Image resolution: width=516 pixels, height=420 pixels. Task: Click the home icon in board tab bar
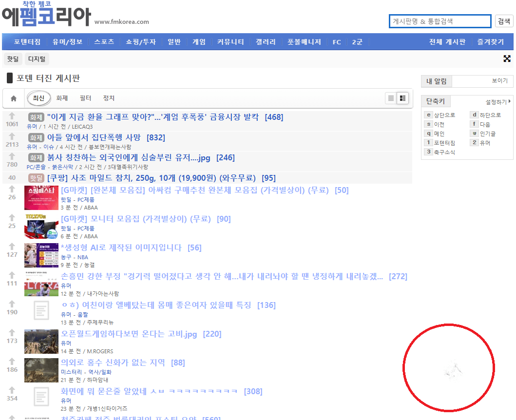[x=14, y=98]
